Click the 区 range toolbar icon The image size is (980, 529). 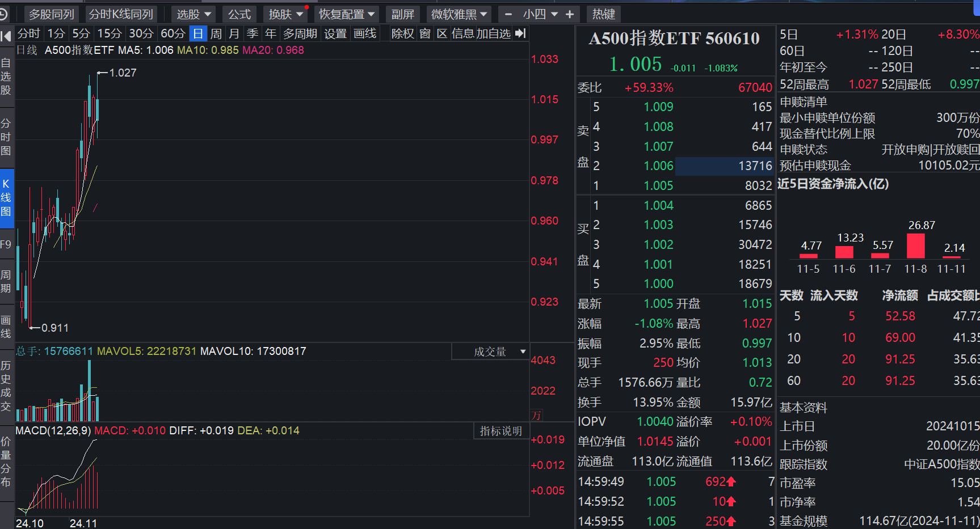click(442, 33)
